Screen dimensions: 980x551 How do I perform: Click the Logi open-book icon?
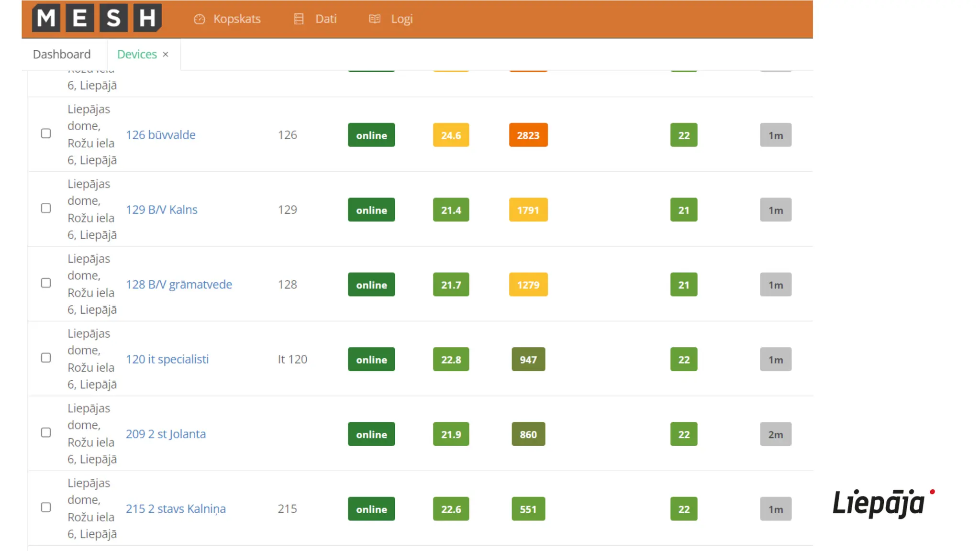click(375, 19)
